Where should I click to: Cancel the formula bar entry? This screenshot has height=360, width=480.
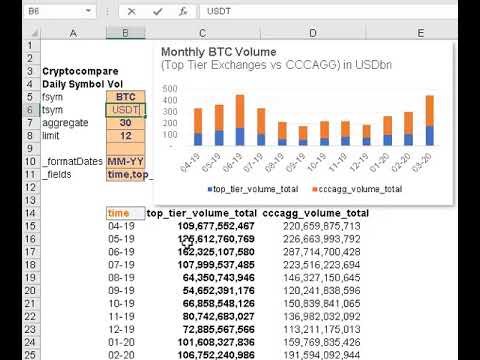[132, 12]
